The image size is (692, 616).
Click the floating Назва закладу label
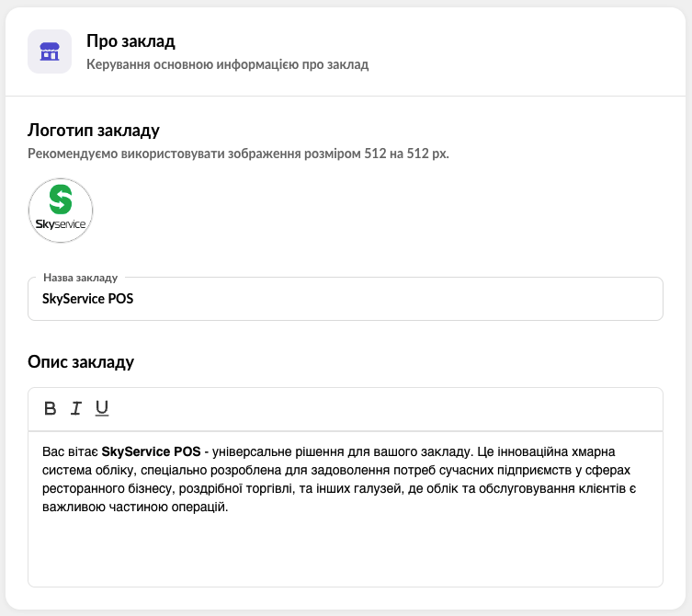(80, 277)
